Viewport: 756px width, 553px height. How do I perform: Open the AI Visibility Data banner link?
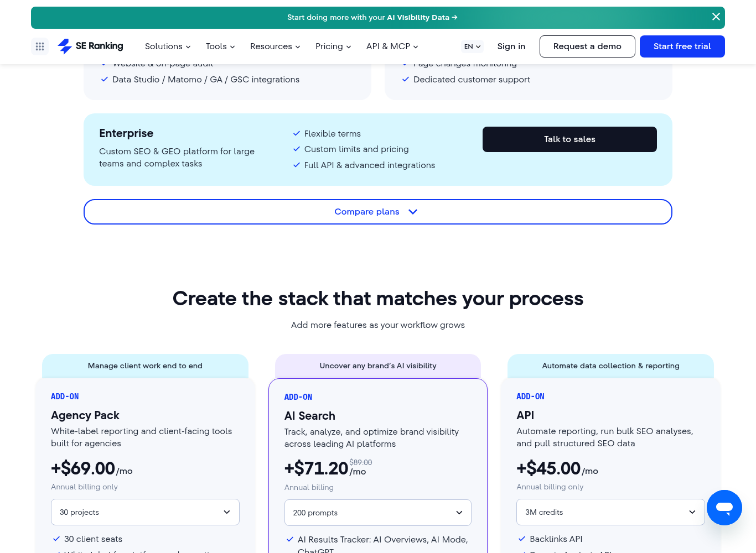(372, 17)
